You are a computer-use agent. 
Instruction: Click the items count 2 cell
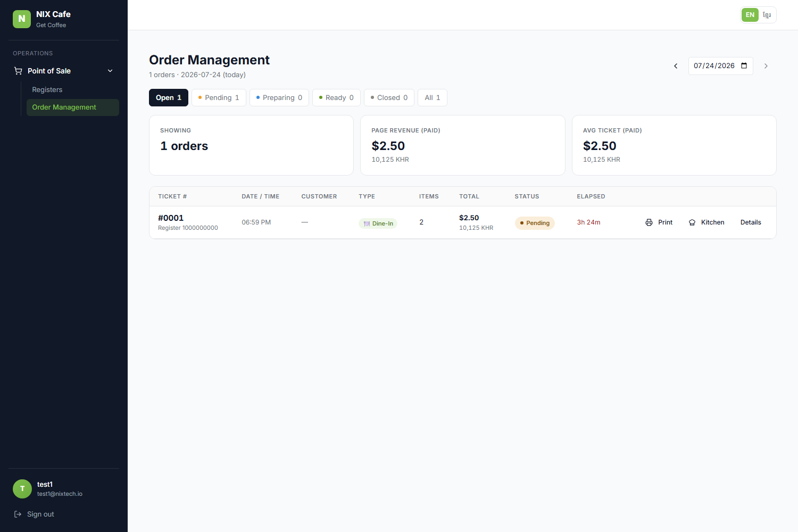421,222
